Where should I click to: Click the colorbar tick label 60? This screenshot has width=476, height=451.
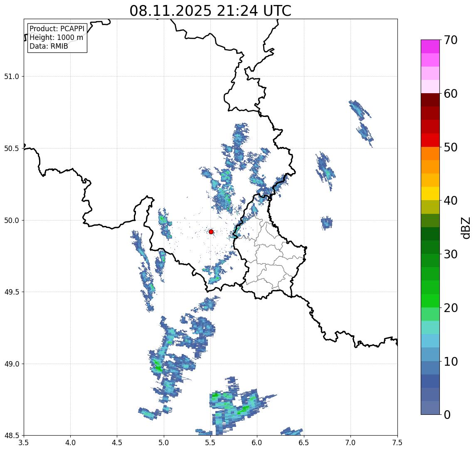pos(451,94)
